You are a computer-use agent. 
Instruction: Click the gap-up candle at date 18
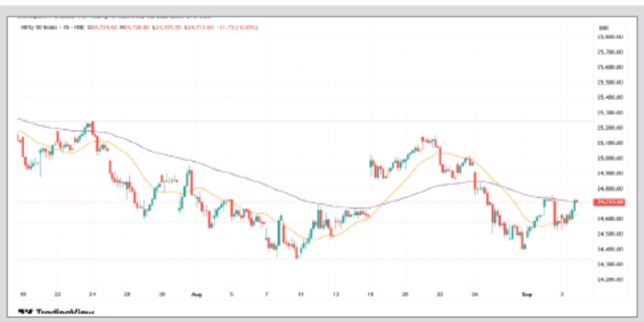[371, 164]
